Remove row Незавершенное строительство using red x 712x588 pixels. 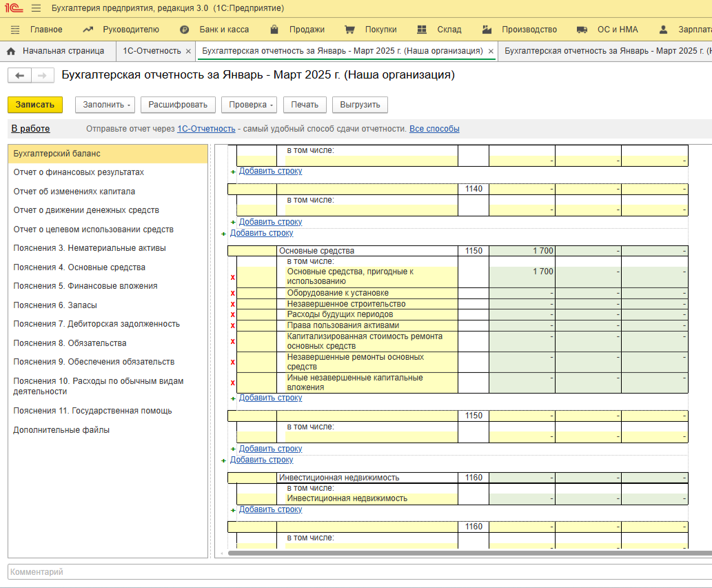click(x=232, y=304)
